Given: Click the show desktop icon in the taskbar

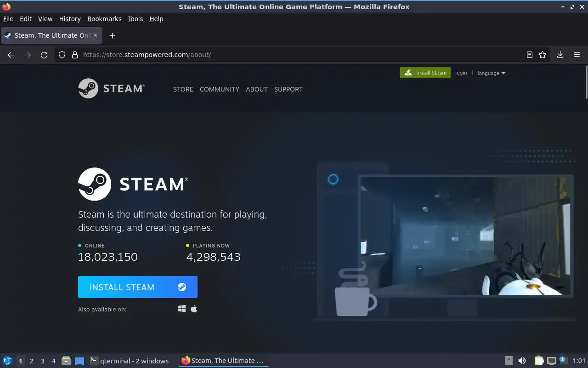Looking at the screenshot, I should [x=79, y=361].
